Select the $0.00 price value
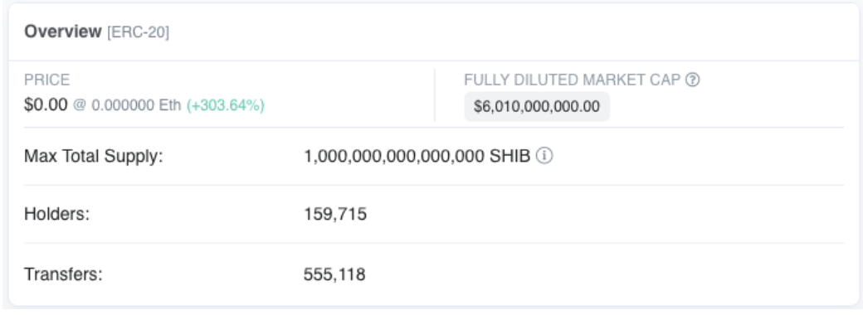 click(46, 104)
